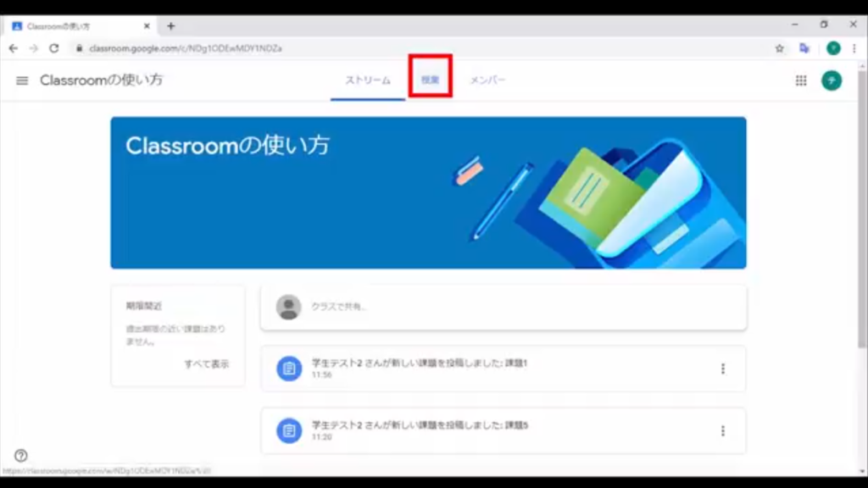Viewport: 868px width, 488px height.
Task: Open the post about 課題1
Action: [504, 369]
